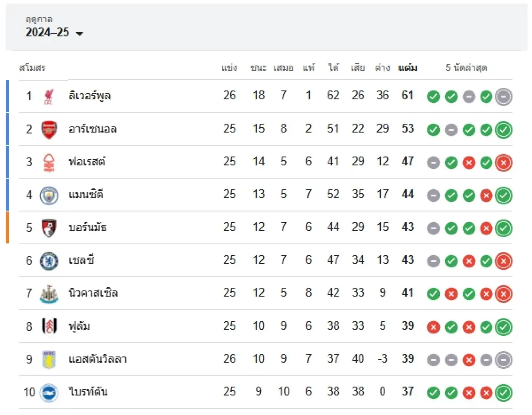This screenshot has width=532, height=415.
Task: Open the ลิเวอร์พูล team link
Action: (90, 96)
